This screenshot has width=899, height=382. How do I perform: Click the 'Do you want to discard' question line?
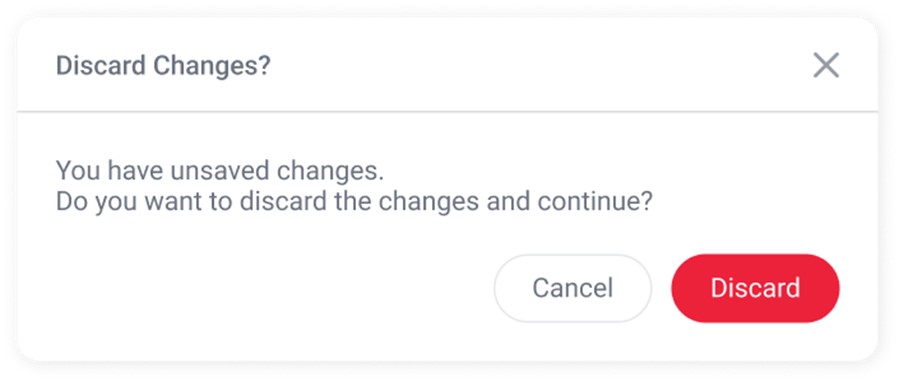pyautogui.click(x=354, y=202)
